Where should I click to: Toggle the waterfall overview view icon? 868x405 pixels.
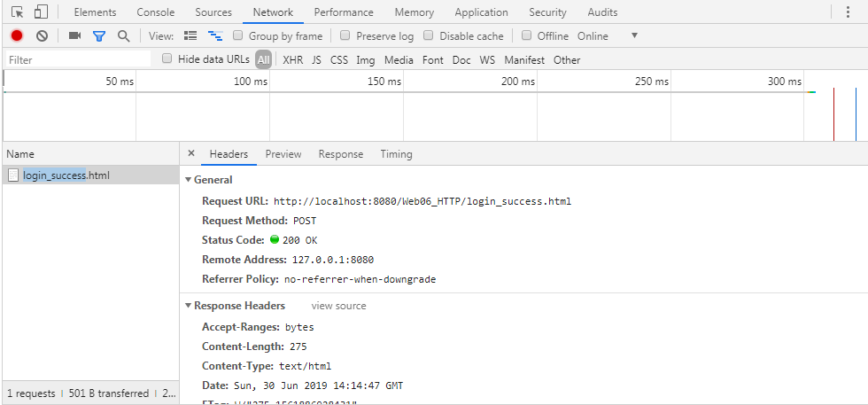[214, 36]
